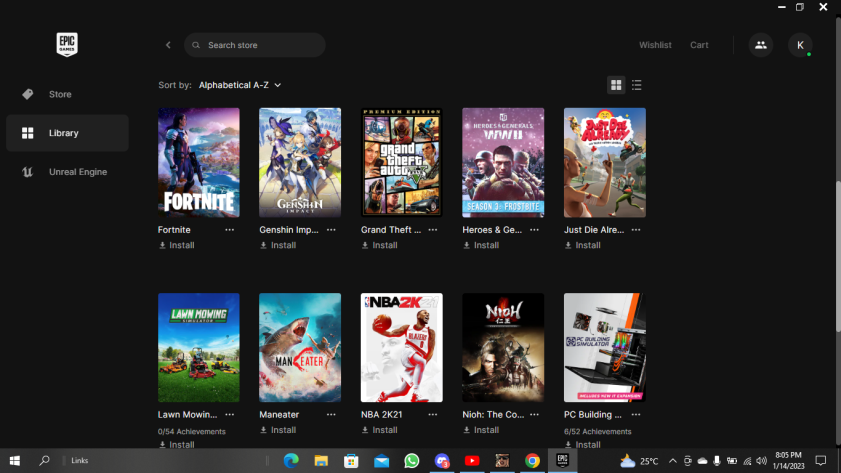Open the Unreal Engine section
Image resolution: width=841 pixels, height=473 pixels.
coord(67,172)
